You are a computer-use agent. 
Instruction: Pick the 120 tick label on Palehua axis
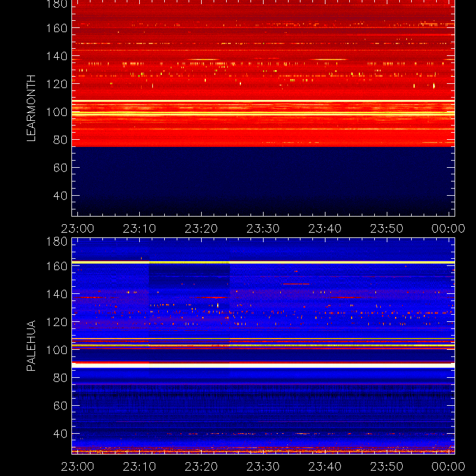(57, 322)
